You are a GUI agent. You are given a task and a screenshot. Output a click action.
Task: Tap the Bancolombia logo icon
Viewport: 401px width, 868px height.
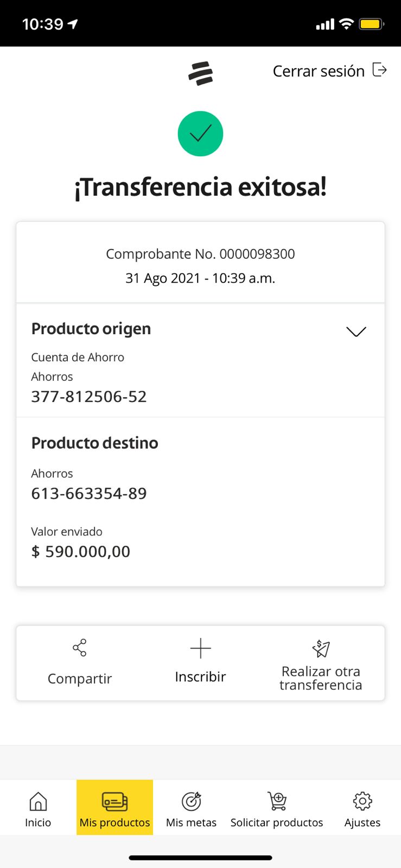[x=200, y=73]
